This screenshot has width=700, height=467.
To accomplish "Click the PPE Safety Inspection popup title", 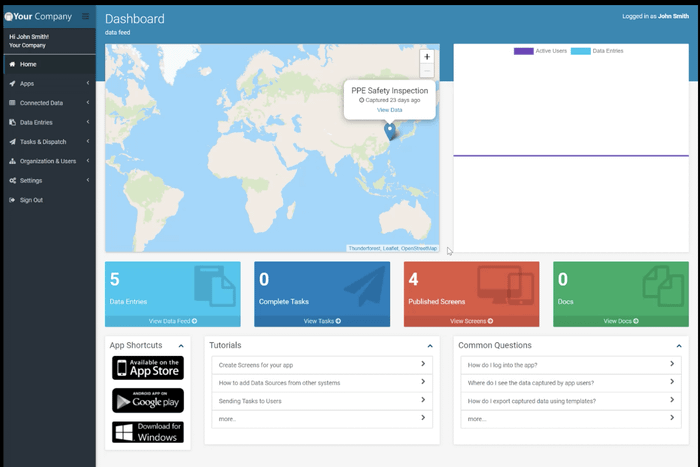I will 390,91.
